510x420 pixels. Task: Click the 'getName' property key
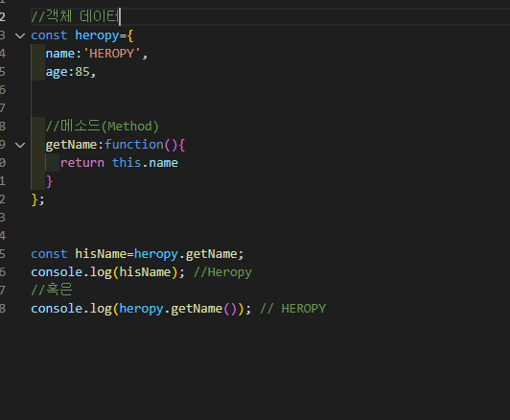(71, 145)
